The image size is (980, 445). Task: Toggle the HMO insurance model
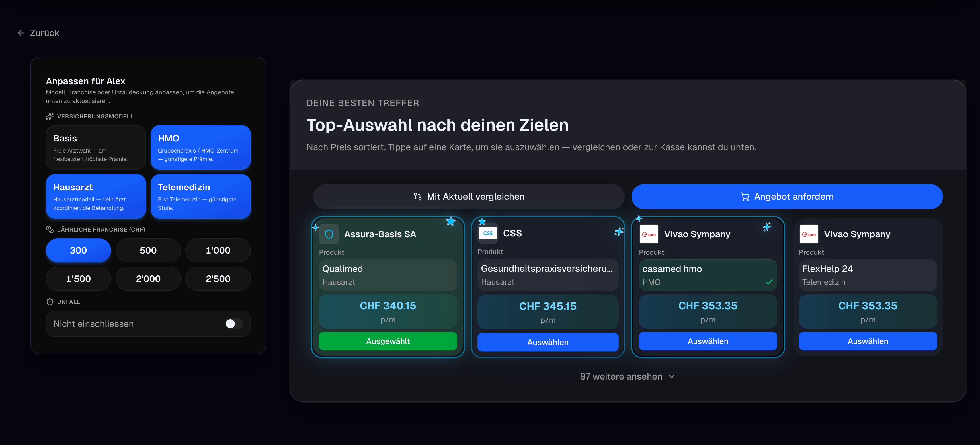tap(200, 147)
